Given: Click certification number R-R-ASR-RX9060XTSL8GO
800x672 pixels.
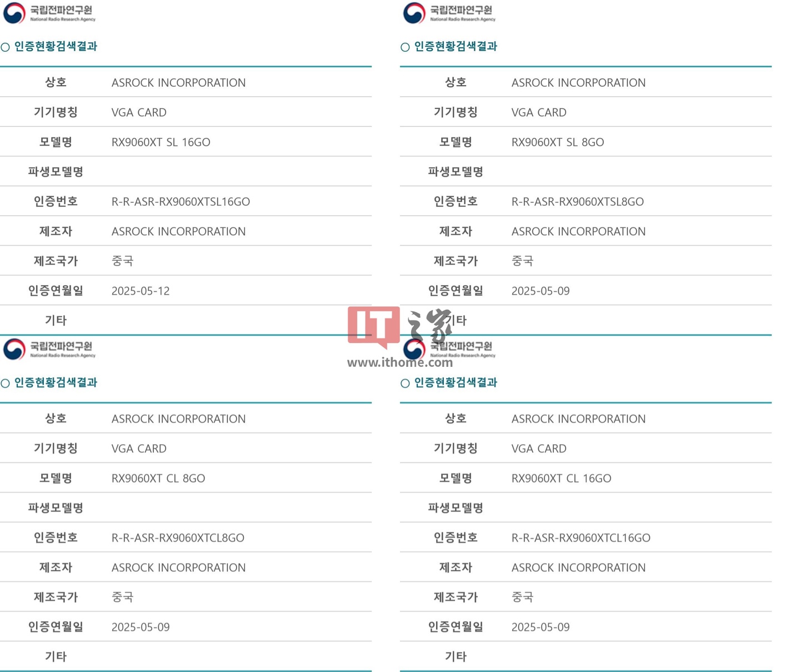Looking at the screenshot, I should coord(577,202).
